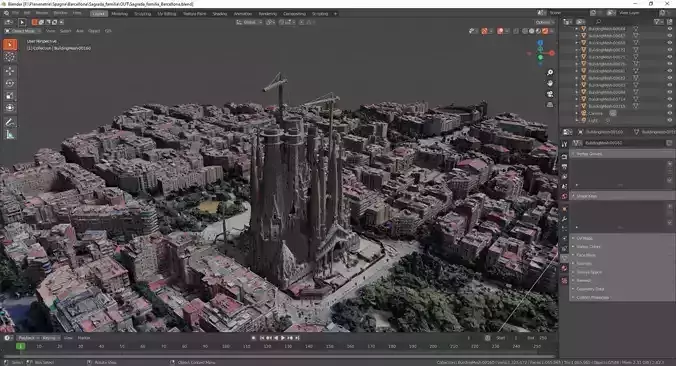Jump to the timeline start frame
The image size is (676, 366).
coord(262,338)
